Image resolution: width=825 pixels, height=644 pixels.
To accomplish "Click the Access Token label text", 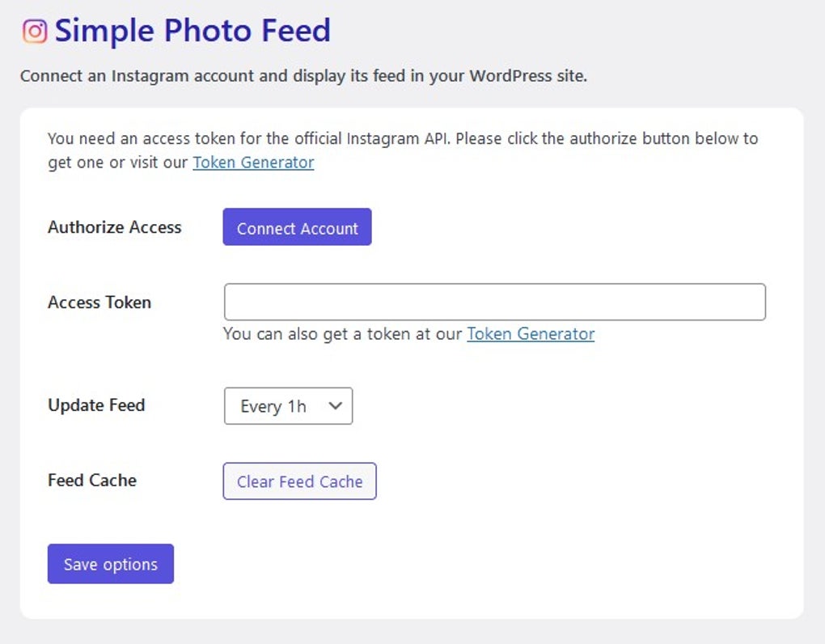I will [99, 302].
